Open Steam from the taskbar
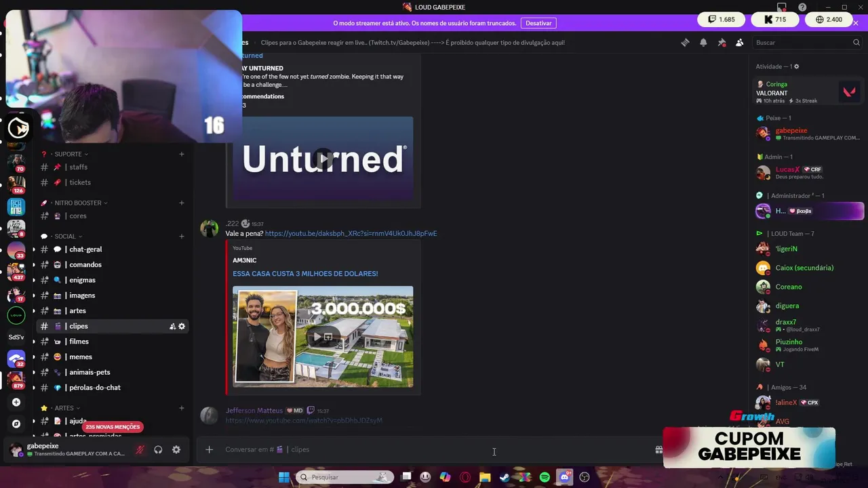 pos(505,477)
